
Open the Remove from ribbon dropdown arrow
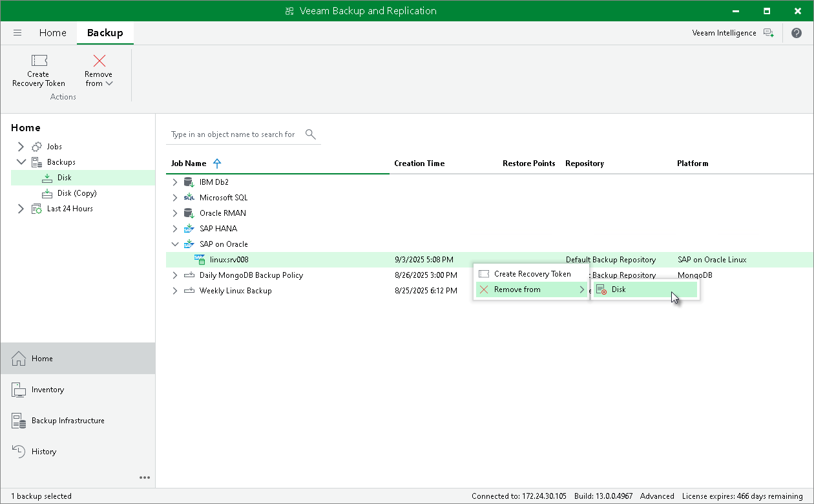109,83
